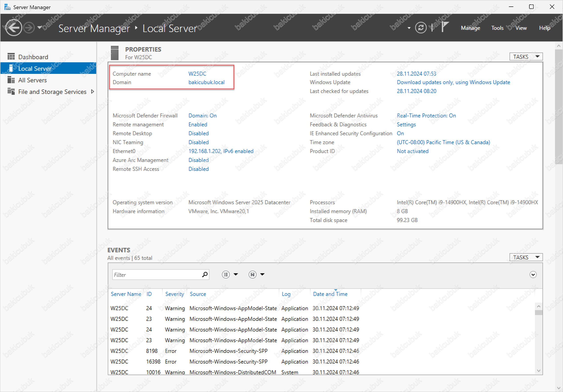This screenshot has width=563, height=392.
Task: Select event 16398 Error Security-SPP row
Action: (x=321, y=362)
